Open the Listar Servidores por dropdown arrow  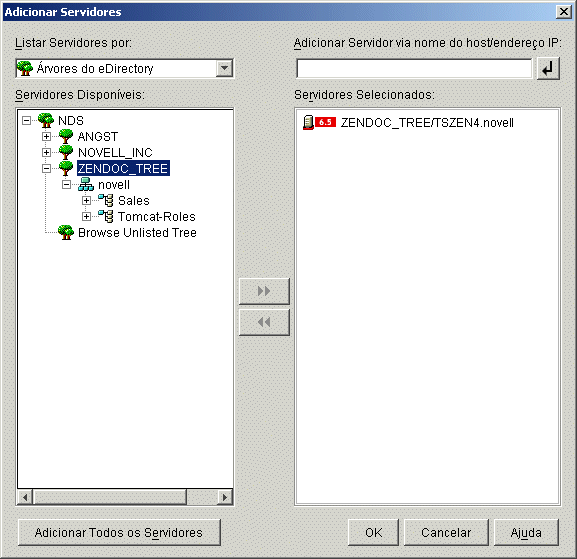(x=224, y=68)
